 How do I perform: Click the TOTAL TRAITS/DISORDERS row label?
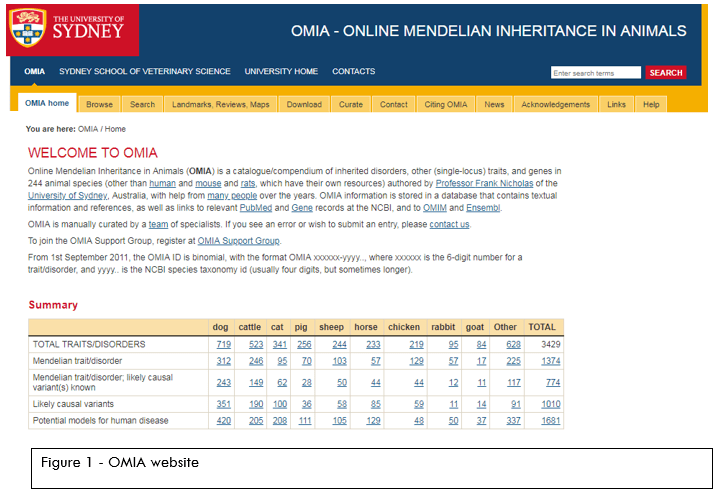(x=89, y=344)
